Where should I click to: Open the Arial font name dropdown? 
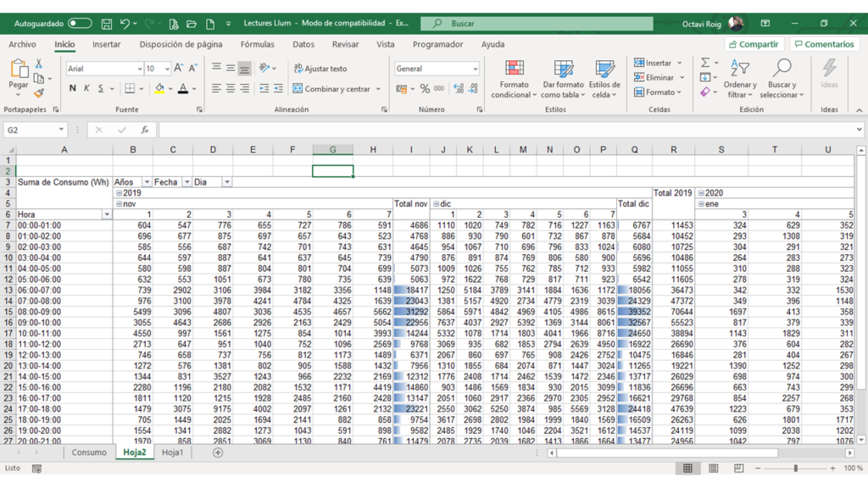[139, 69]
